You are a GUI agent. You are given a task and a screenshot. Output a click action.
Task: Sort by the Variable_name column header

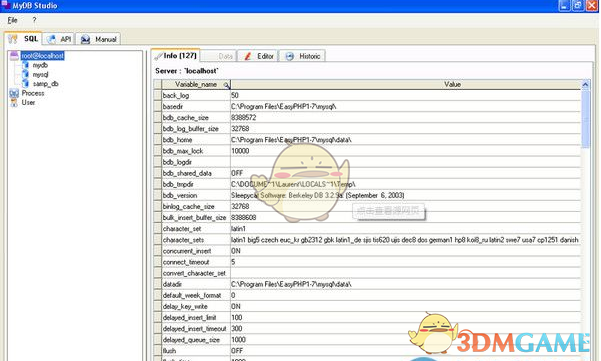click(196, 84)
